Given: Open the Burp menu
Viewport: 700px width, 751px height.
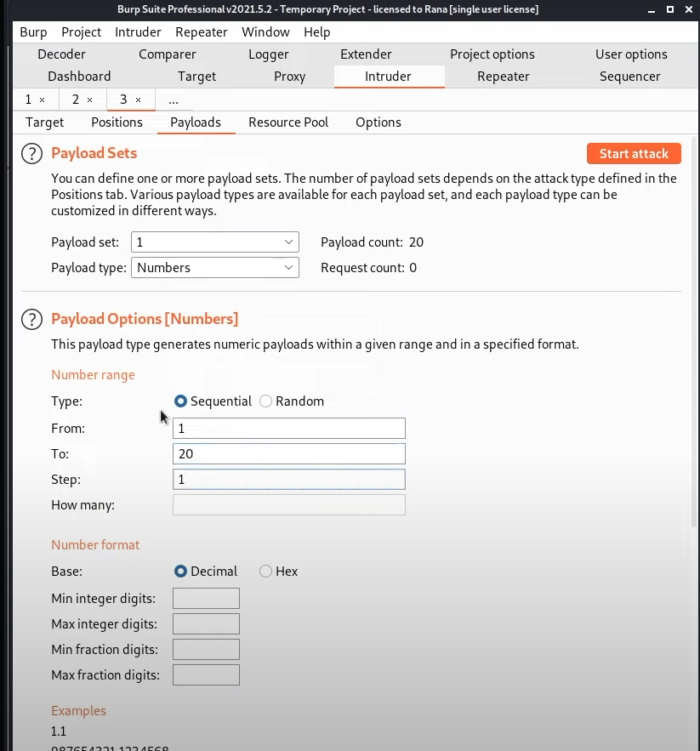Looking at the screenshot, I should (x=33, y=32).
